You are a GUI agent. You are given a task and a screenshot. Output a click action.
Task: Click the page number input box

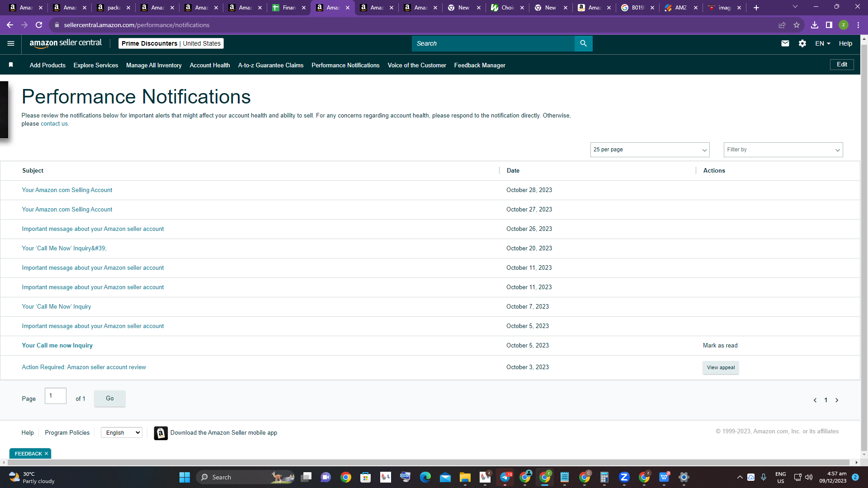[x=56, y=396]
